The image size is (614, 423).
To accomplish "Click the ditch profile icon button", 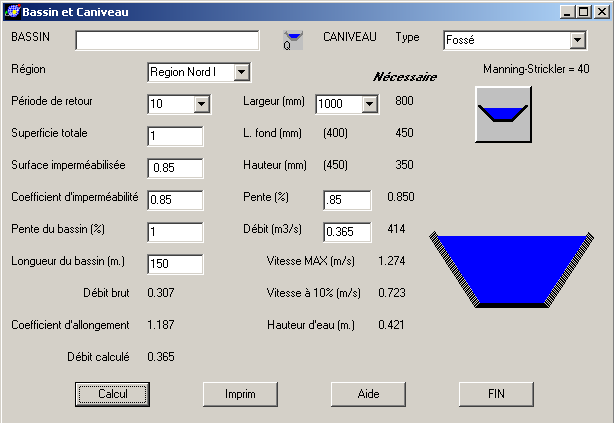I will [x=503, y=114].
